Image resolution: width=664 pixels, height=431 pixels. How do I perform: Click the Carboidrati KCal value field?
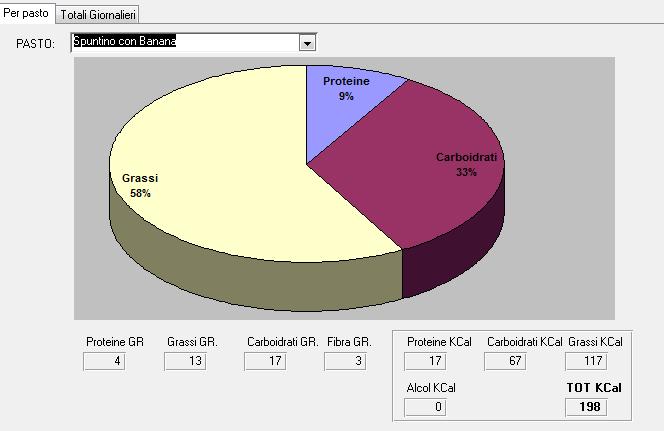click(505, 361)
